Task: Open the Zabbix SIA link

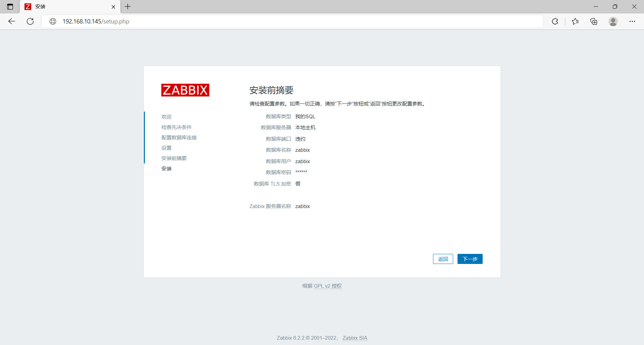Action: tap(355, 338)
